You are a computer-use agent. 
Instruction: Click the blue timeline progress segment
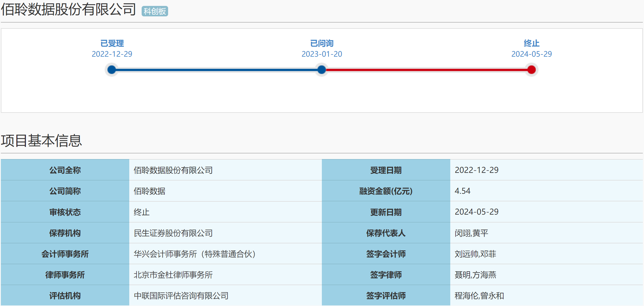click(x=217, y=70)
